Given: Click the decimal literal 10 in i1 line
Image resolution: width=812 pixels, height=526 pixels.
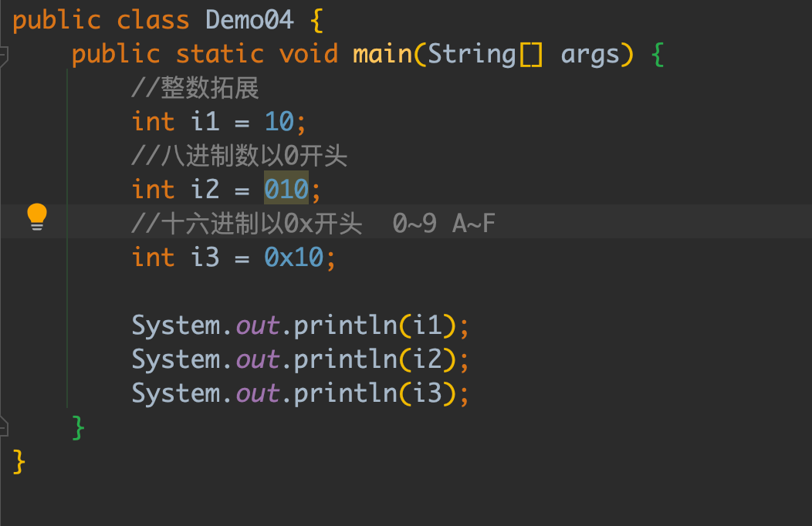Looking at the screenshot, I should tap(279, 121).
